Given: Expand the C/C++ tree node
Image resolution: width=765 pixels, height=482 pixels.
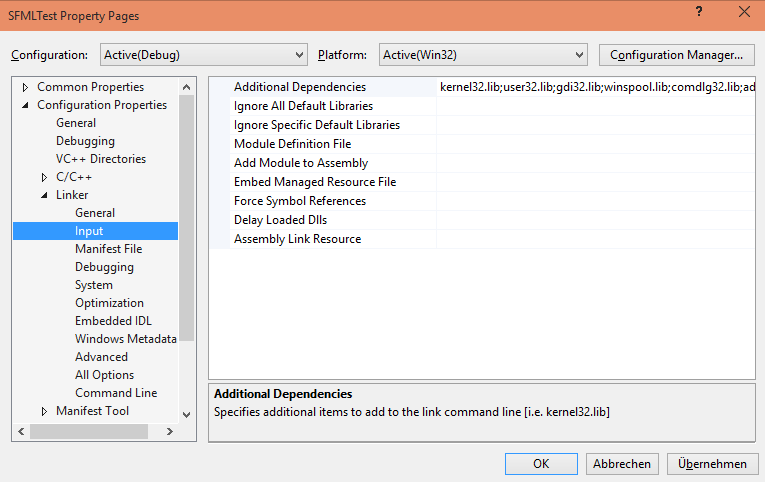Looking at the screenshot, I should pos(44,177).
